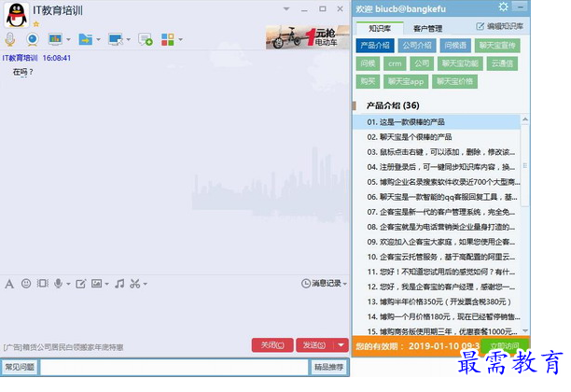Click the 聊天宝功能 green tag
Screen dimensions: 571x392
(460, 63)
